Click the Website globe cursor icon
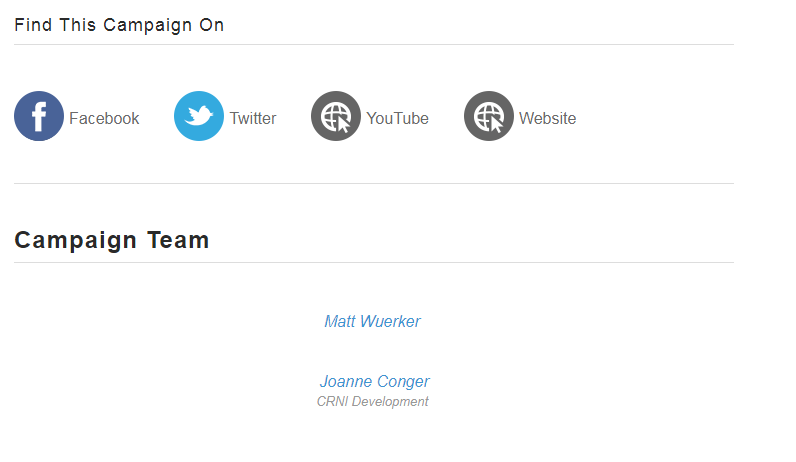Screen dimensions: 796x462 point(489,116)
